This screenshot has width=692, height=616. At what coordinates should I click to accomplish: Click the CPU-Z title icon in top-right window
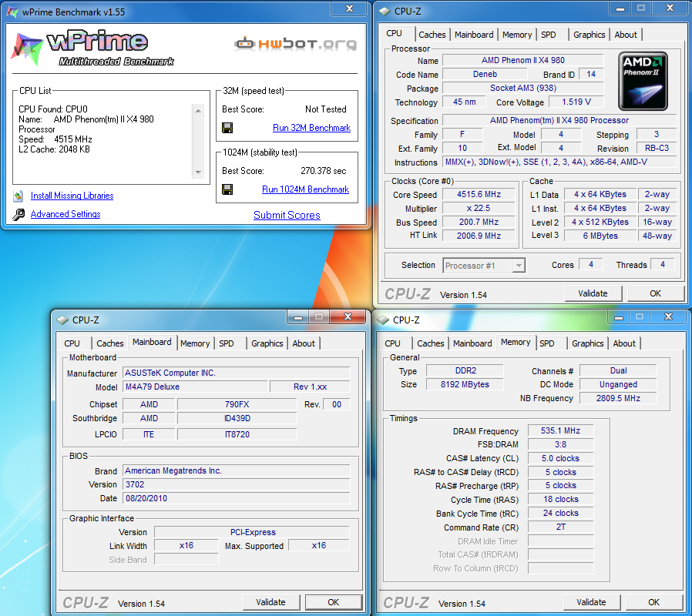[385, 12]
